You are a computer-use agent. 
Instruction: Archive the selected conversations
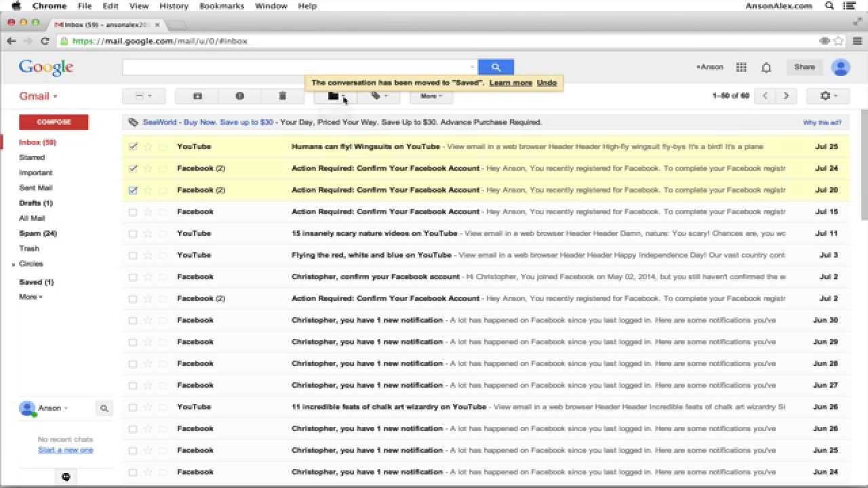pos(197,96)
